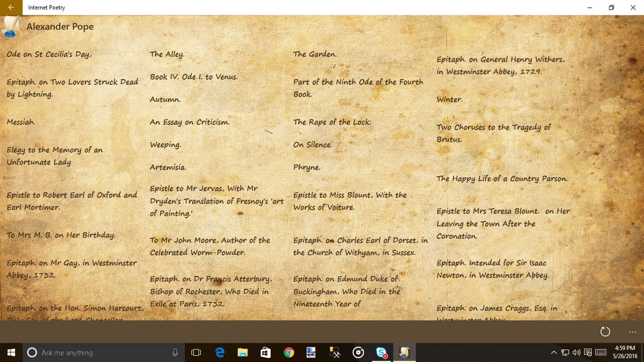Open the more options ellipsis menu

[632, 332]
